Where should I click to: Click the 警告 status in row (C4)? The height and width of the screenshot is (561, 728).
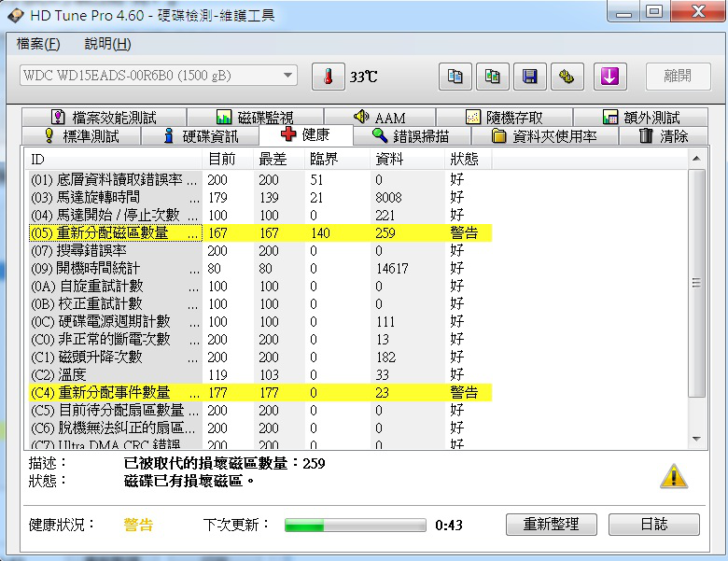tap(464, 392)
